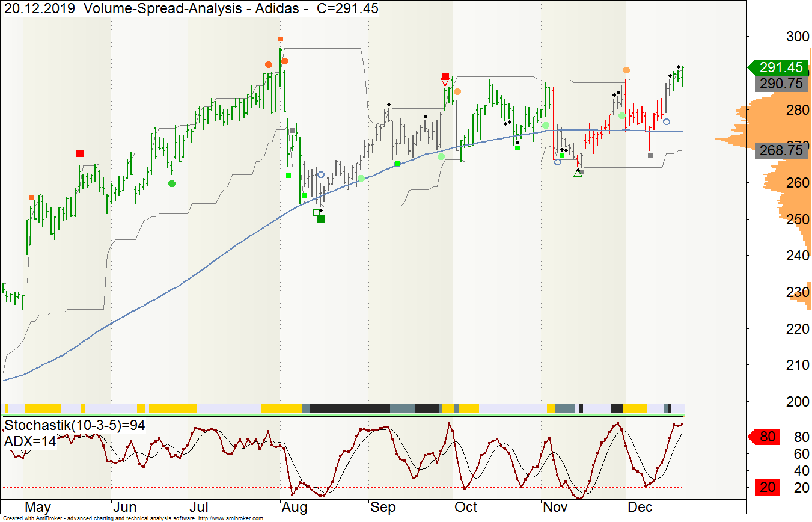Viewport: 812px width, 522px height.
Task: Click the grey square marker in December
Action: coord(650,155)
